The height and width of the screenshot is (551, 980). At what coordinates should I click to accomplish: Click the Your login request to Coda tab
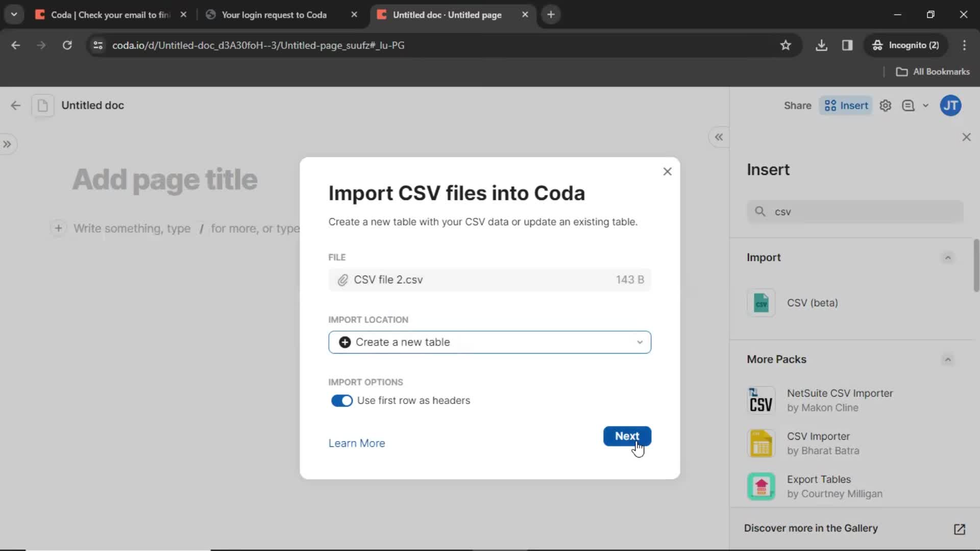point(275,15)
